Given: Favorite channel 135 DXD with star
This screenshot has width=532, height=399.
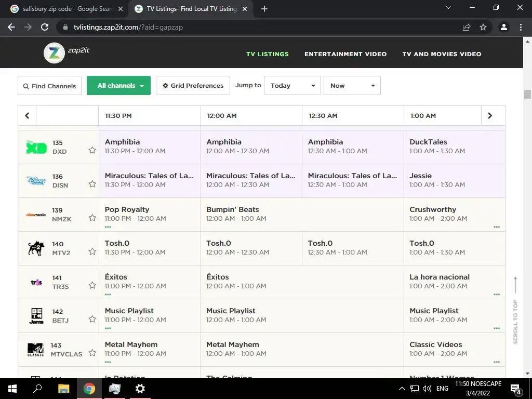Looking at the screenshot, I should coord(92,150).
